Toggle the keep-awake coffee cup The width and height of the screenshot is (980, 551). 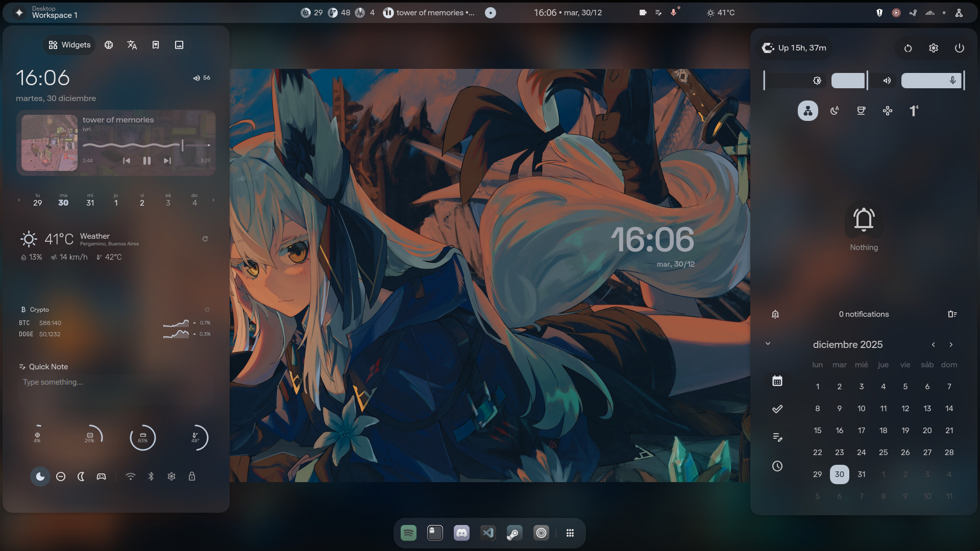(861, 111)
